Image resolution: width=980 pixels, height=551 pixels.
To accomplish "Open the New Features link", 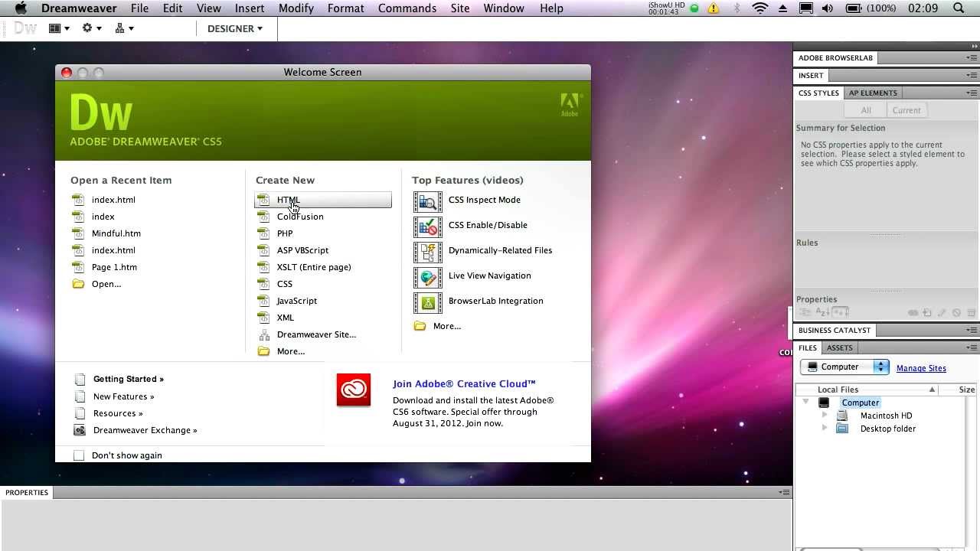I will tap(123, 396).
